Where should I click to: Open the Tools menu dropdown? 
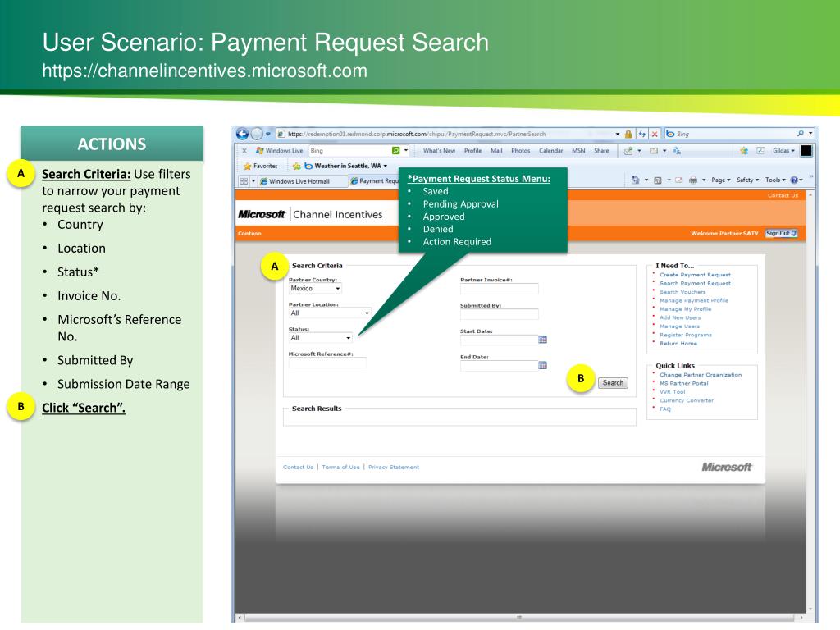(775, 180)
